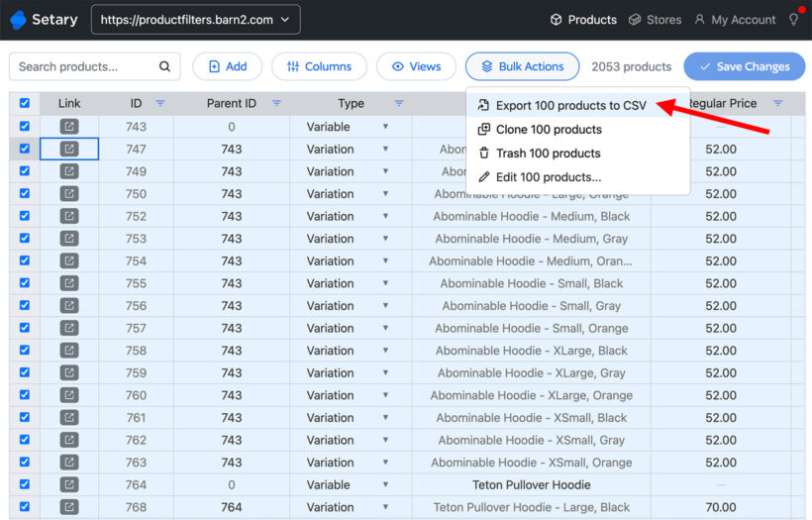The image size is (812, 520).
Task: Open the link icon for product 761
Action: point(69,417)
